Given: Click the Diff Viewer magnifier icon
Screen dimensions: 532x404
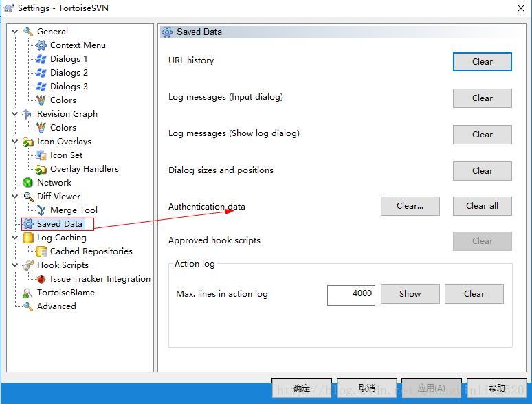Looking at the screenshot, I should click(x=27, y=197).
